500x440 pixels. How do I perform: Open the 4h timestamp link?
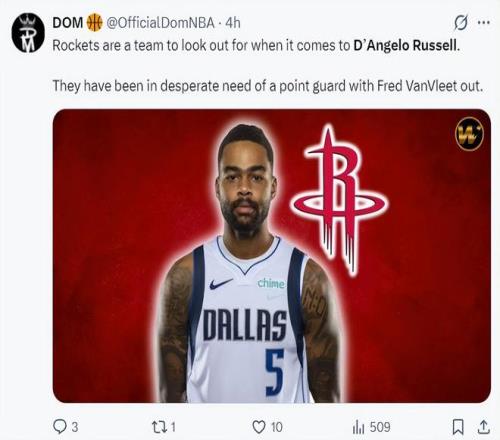[x=233, y=23]
